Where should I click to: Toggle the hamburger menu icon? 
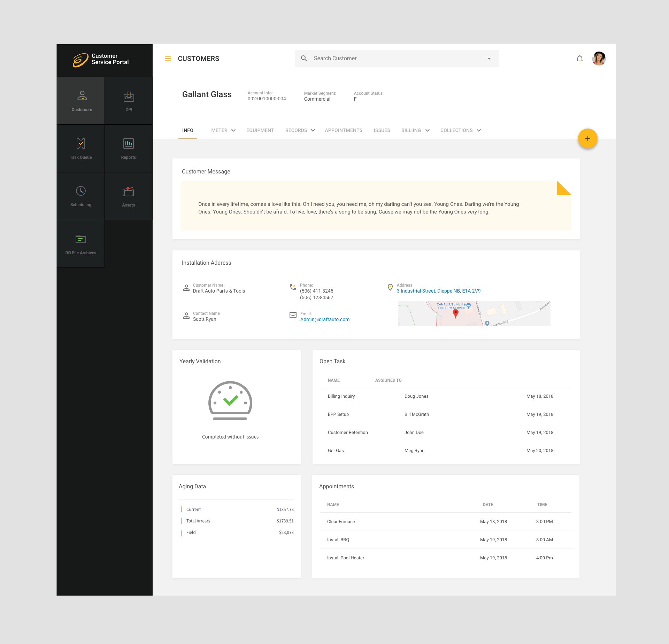(168, 59)
